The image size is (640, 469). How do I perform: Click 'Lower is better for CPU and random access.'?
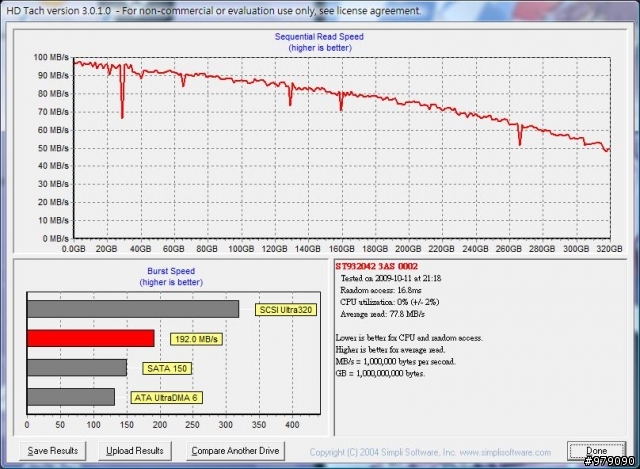coord(409,338)
